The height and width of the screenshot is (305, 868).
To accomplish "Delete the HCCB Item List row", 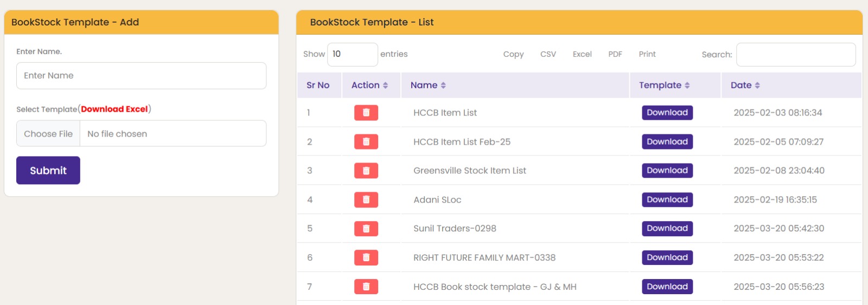I will [366, 113].
